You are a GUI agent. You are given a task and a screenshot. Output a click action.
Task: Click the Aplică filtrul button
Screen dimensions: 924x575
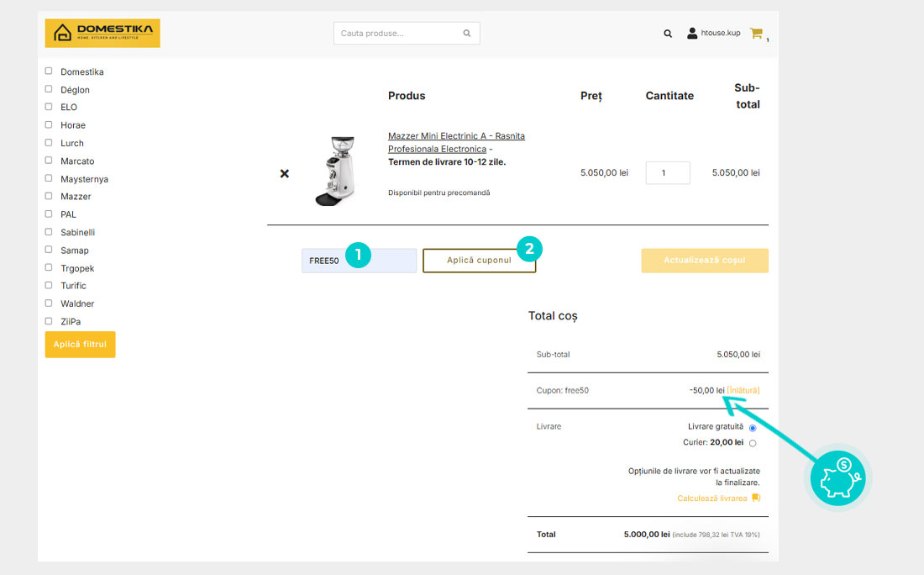point(80,345)
